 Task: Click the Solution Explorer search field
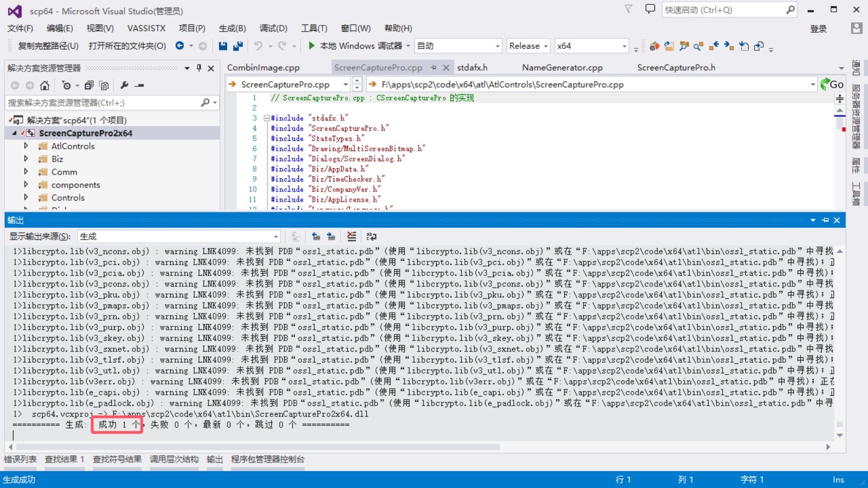(103, 102)
